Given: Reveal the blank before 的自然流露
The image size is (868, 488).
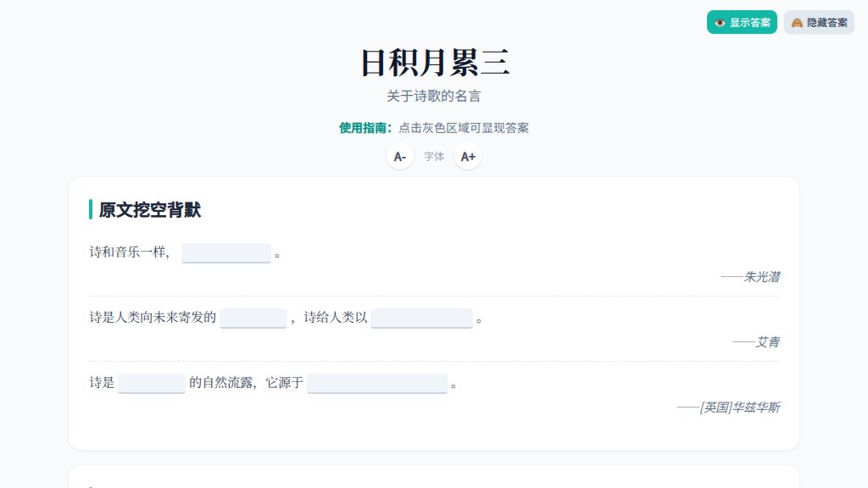Looking at the screenshot, I should pos(152,384).
